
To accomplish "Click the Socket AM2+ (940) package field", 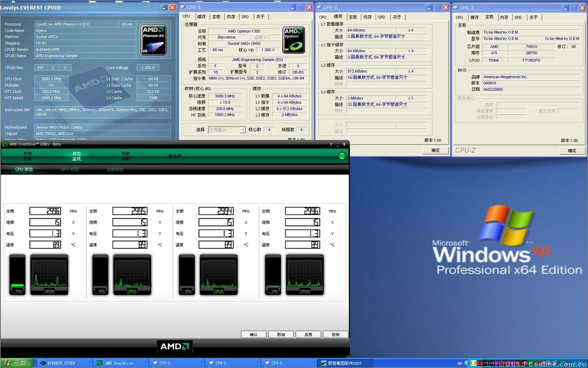I will 243,44.
